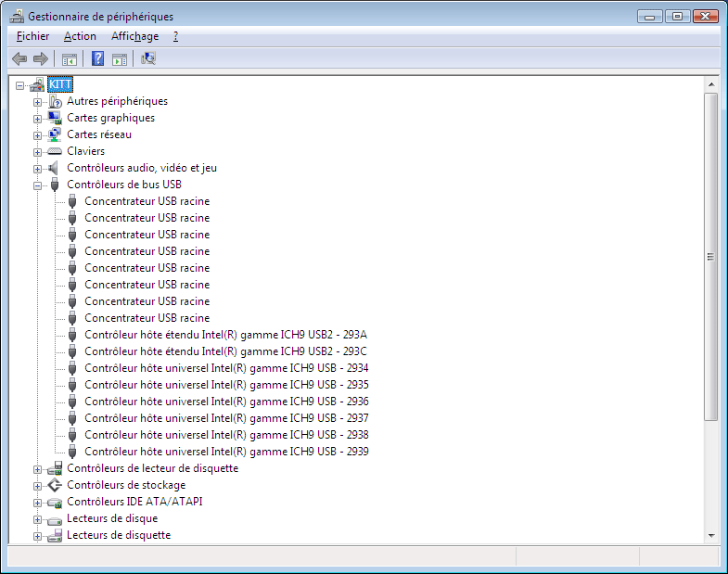The width and height of the screenshot is (728, 574).
Task: Click the Cartes réseau category icon
Action: [55, 134]
